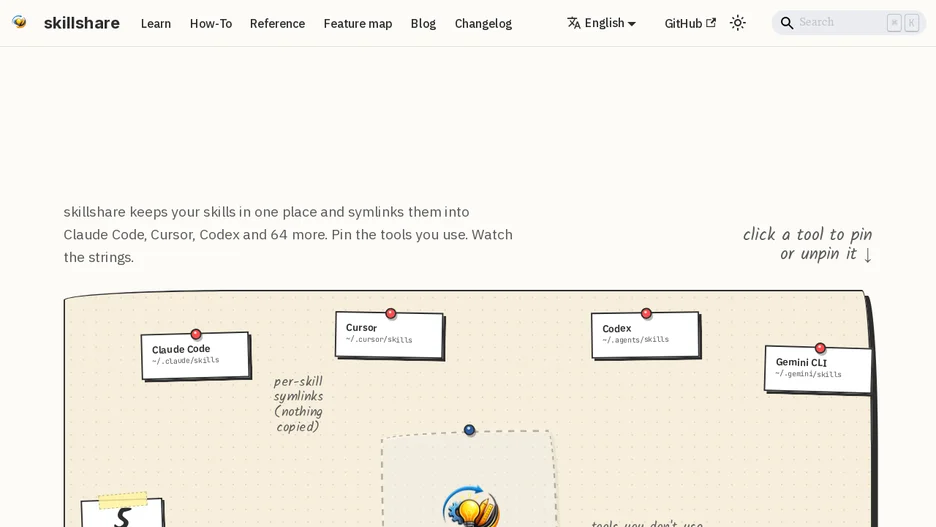Click the 'skillshare keeps your skills' intro paragraph

(288, 235)
